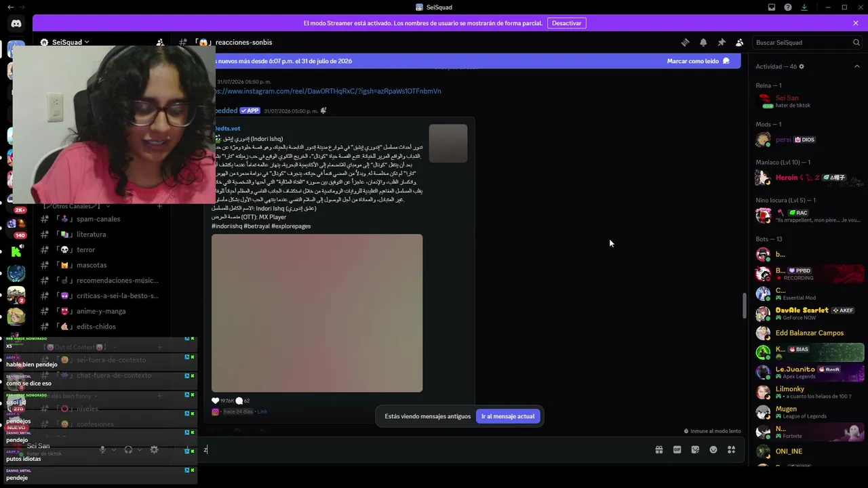
Task: Open the emoji picker in message bar
Action: (713, 449)
